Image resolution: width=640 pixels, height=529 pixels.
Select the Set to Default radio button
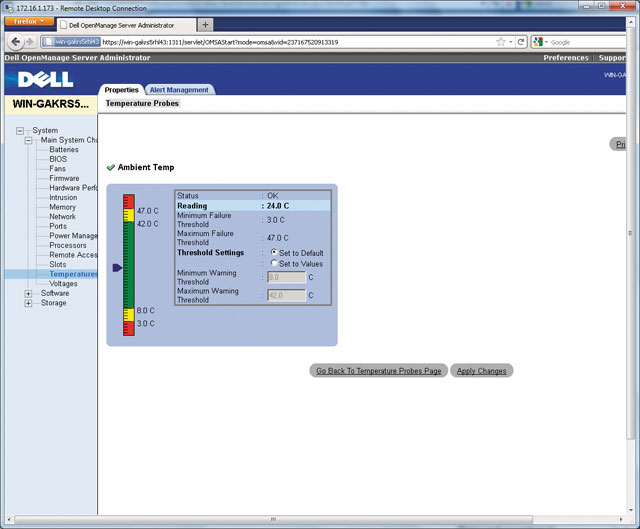pyautogui.click(x=274, y=252)
